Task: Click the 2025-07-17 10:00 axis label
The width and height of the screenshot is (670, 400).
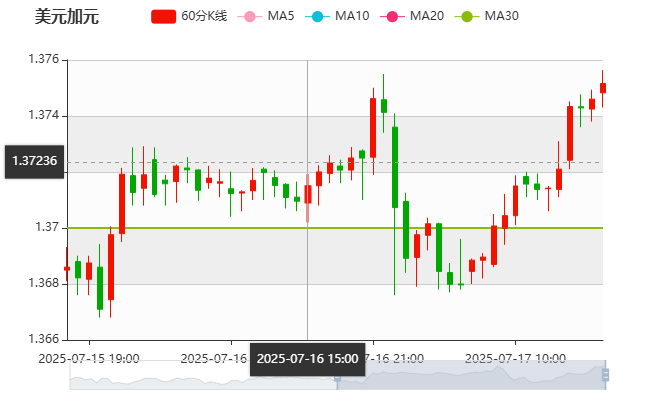Action: click(x=515, y=359)
